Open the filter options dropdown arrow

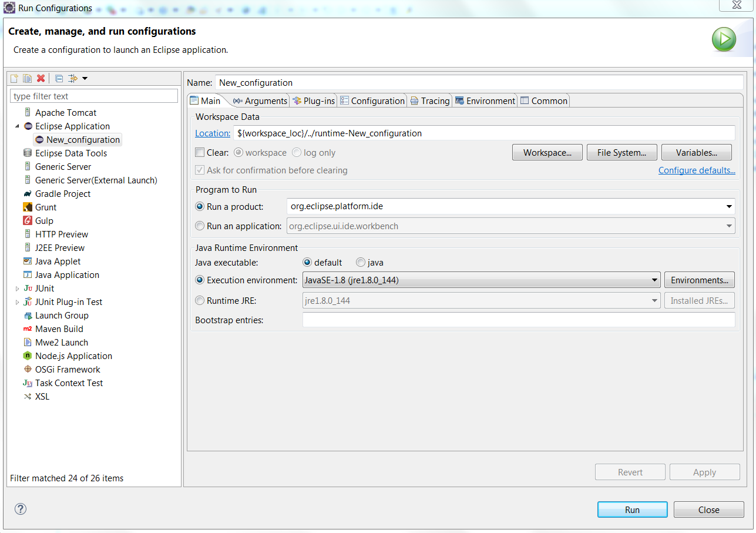(x=85, y=78)
